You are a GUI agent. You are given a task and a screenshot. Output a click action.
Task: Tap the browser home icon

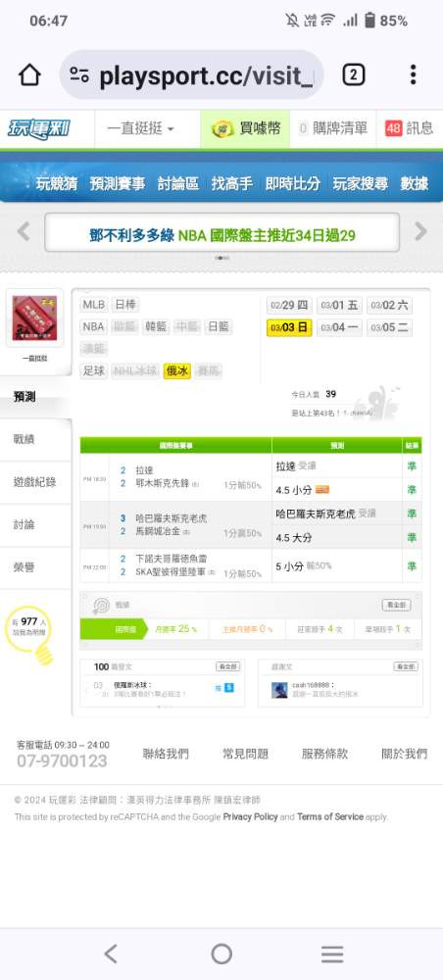pos(29,75)
